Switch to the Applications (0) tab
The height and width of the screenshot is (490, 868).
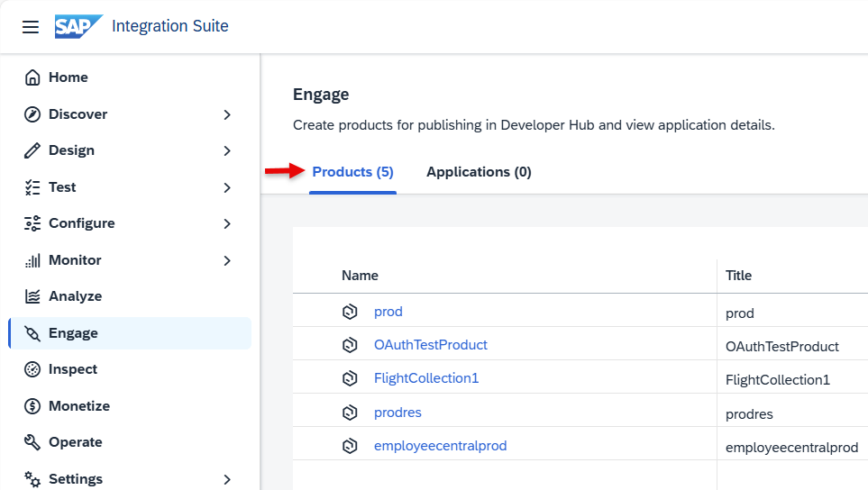(x=479, y=172)
